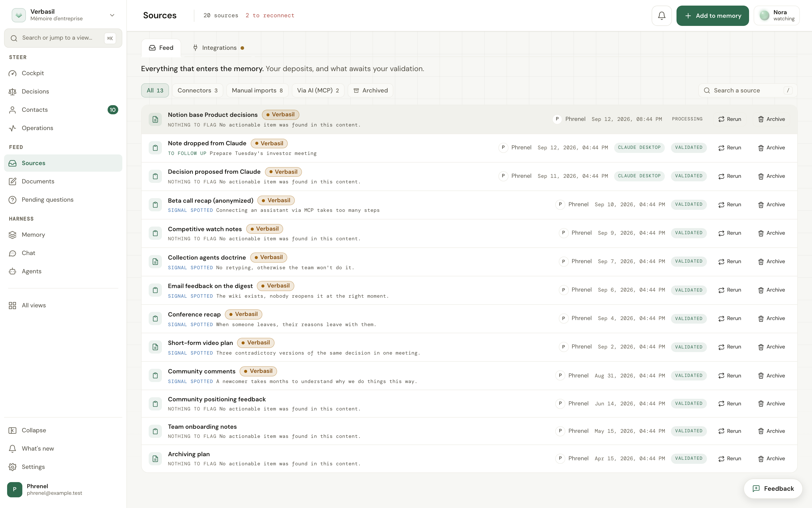This screenshot has width=812, height=508.
Task: Open Community comments source title
Action: (202, 371)
